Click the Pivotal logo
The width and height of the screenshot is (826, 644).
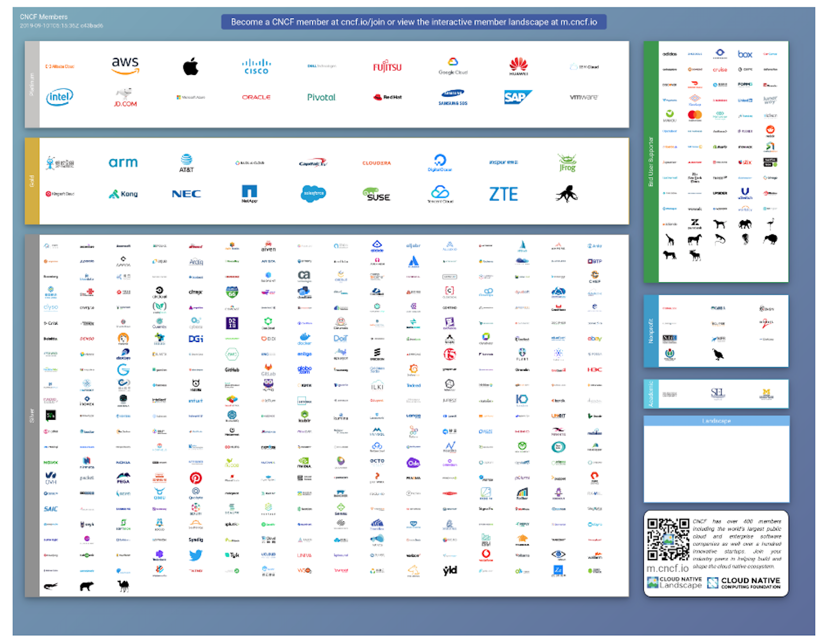(x=321, y=97)
